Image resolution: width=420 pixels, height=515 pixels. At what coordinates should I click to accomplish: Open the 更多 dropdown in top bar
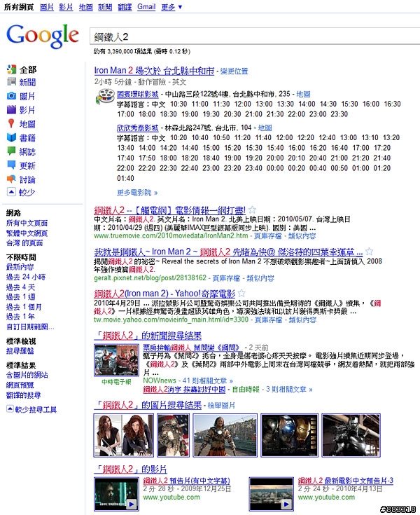point(171,7)
